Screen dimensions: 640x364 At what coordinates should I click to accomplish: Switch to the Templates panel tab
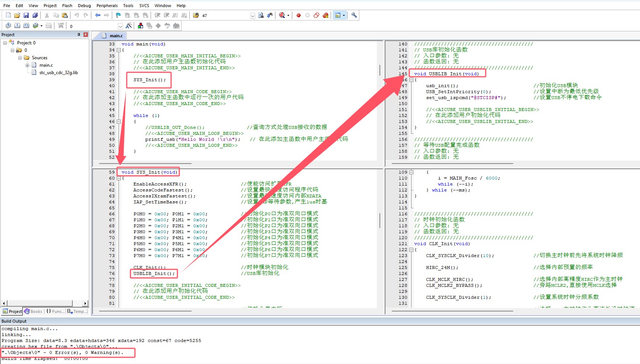[x=77, y=311]
